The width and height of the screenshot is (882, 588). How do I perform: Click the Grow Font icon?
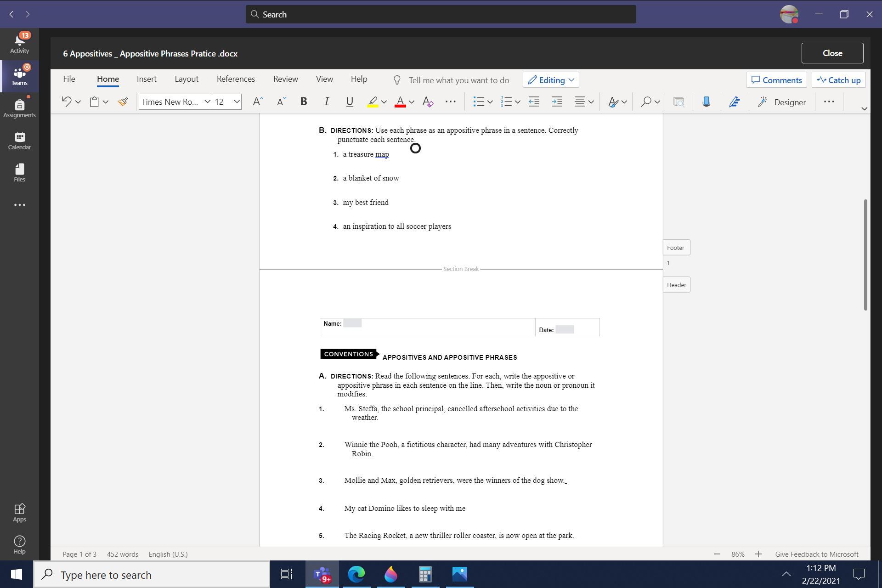pos(258,102)
